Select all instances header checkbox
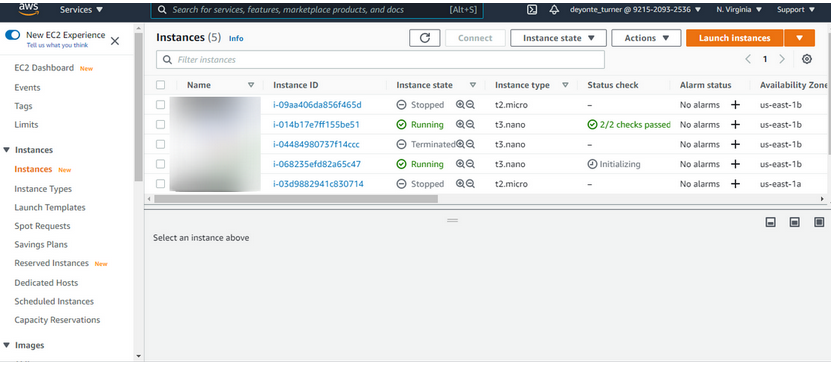Image resolution: width=833 pixels, height=366 pixels. (160, 84)
